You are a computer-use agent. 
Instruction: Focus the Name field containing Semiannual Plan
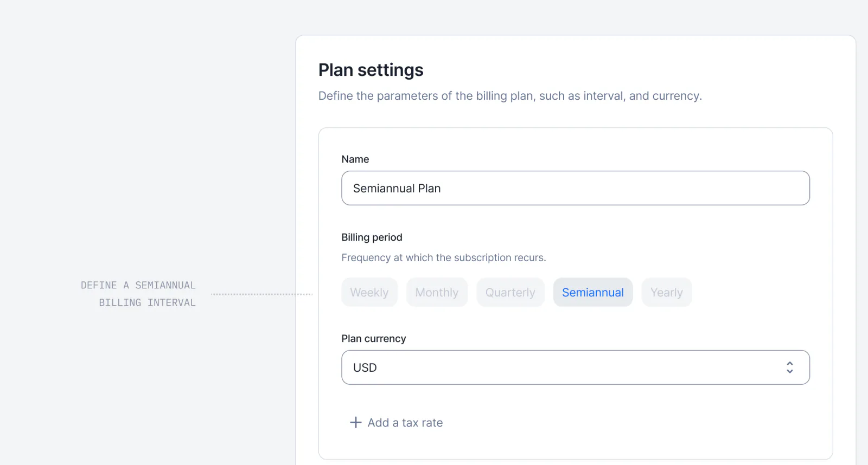pos(576,188)
